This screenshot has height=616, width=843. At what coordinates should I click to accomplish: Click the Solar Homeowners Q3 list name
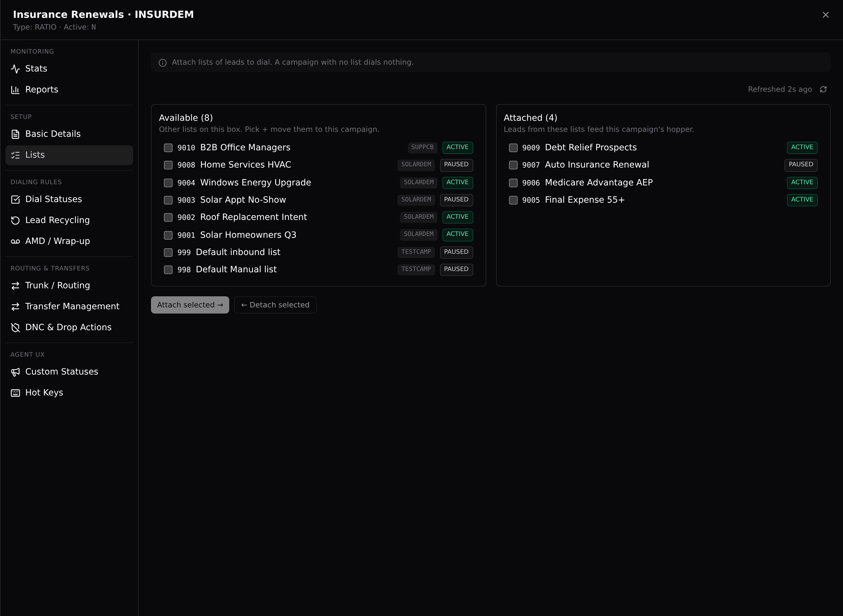coord(248,235)
